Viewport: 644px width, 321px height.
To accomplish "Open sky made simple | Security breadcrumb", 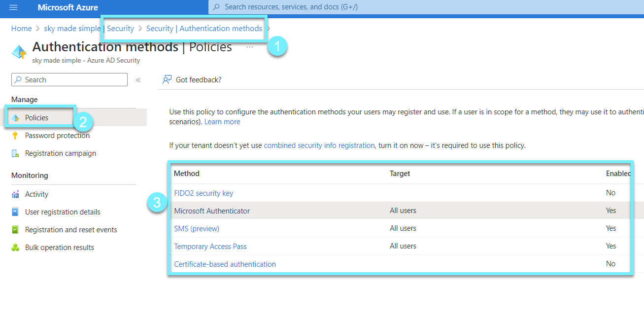I will tap(89, 29).
